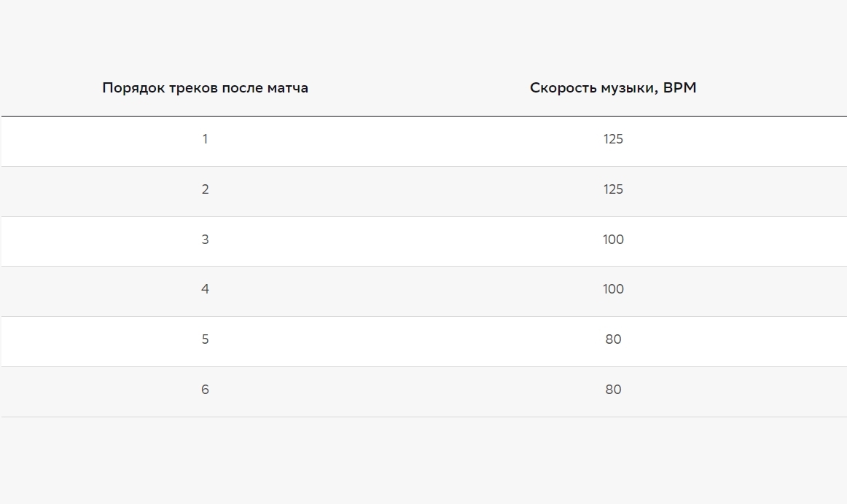Click the 125 BPM value for track 2

click(x=613, y=189)
